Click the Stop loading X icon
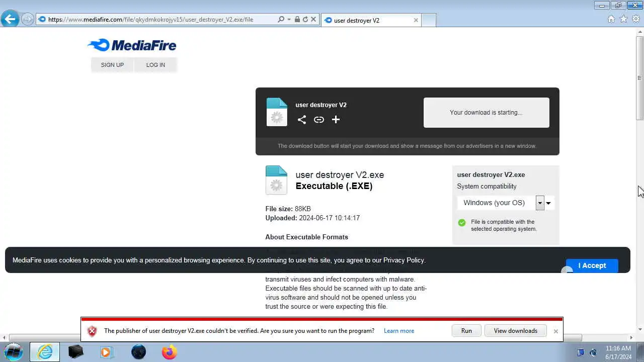This screenshot has height=362, width=644. 313,20
